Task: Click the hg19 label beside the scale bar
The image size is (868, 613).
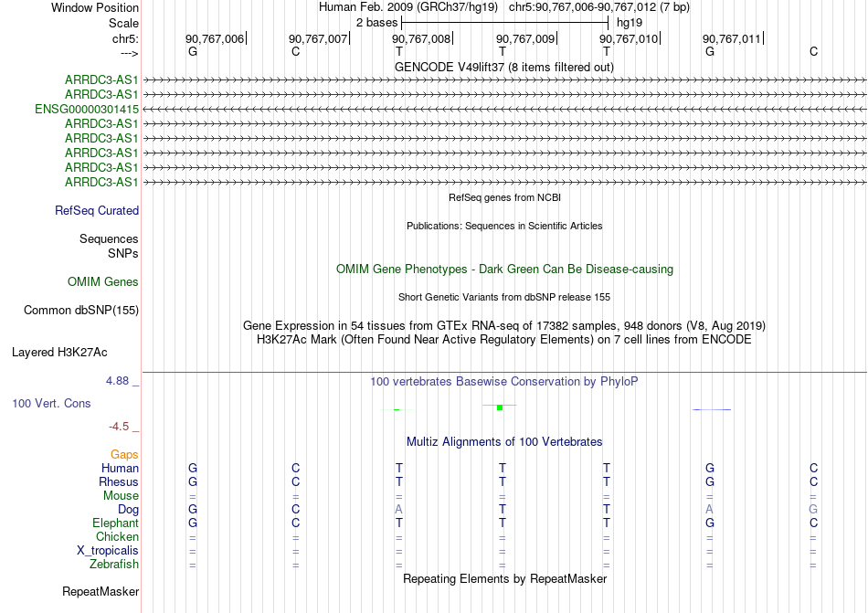Action: click(630, 23)
